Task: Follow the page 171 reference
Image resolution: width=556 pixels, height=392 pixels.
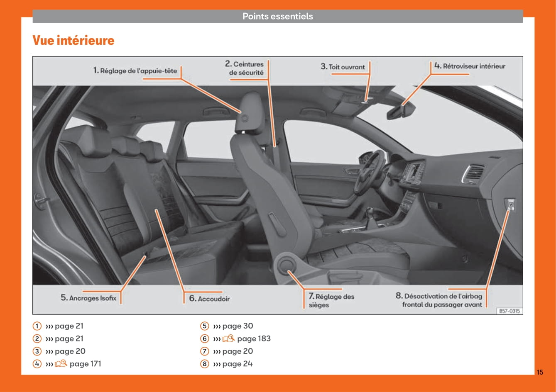Action: point(85,364)
